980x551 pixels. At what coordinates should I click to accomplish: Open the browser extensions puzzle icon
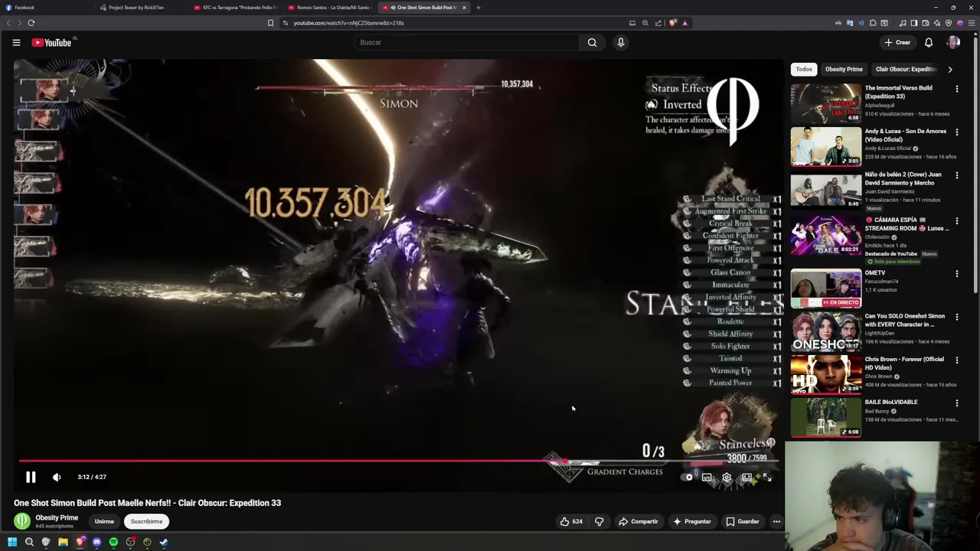[x=872, y=23]
